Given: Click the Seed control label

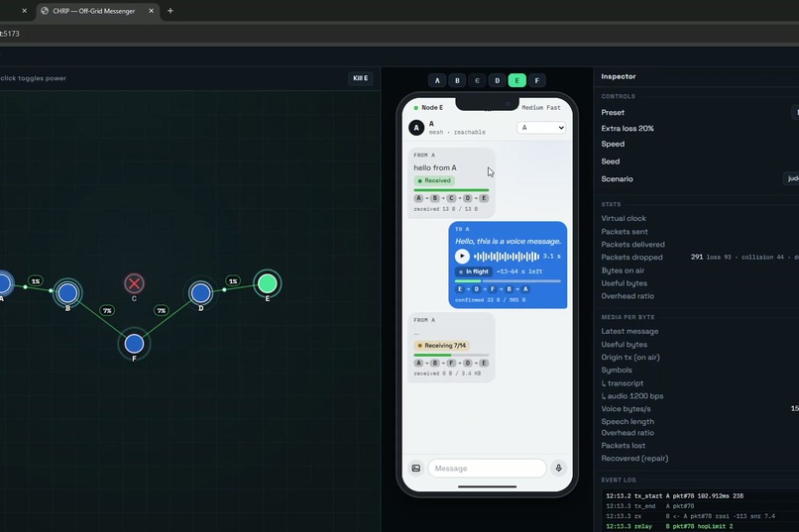Looking at the screenshot, I should click(611, 161).
